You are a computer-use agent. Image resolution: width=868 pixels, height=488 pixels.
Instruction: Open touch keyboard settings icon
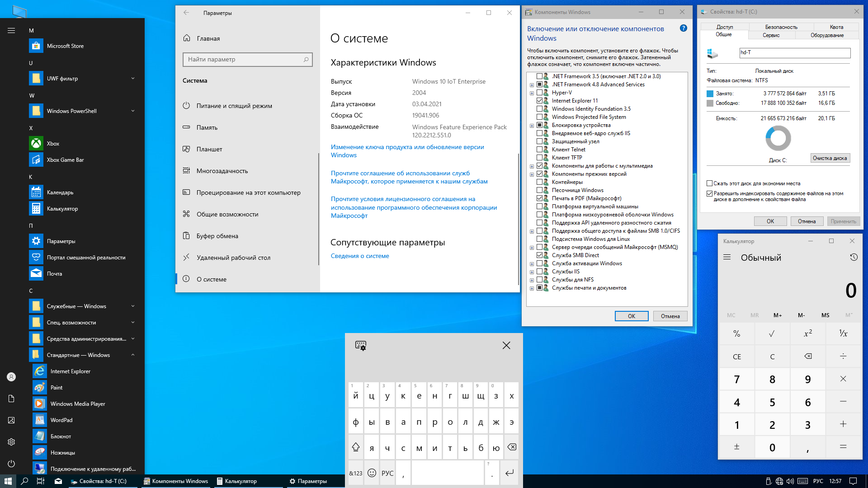pos(361,346)
